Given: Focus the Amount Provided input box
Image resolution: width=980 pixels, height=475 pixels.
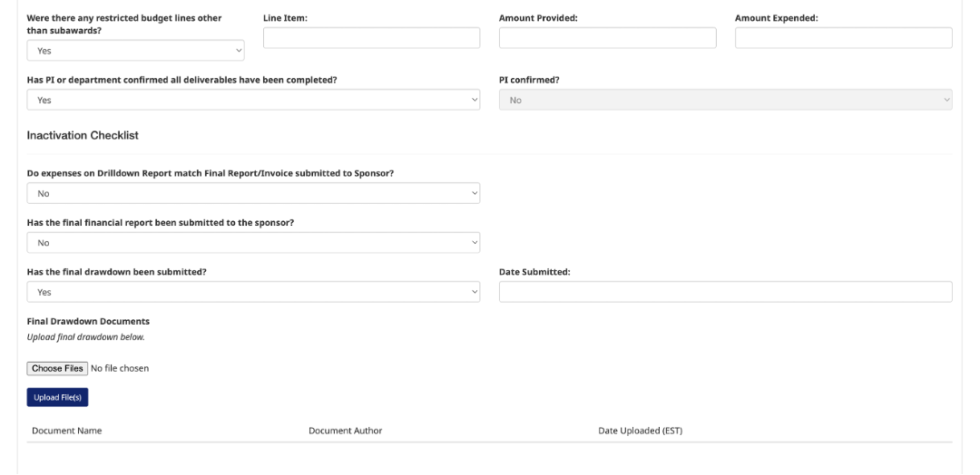Looking at the screenshot, I should pyautogui.click(x=607, y=38).
